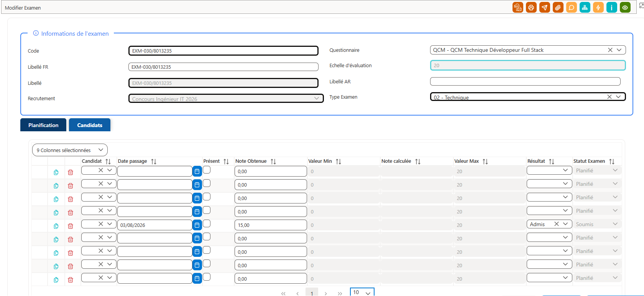The width and height of the screenshot is (644, 296).
Task: Open the comments speech bubble icon
Action: (572, 7)
